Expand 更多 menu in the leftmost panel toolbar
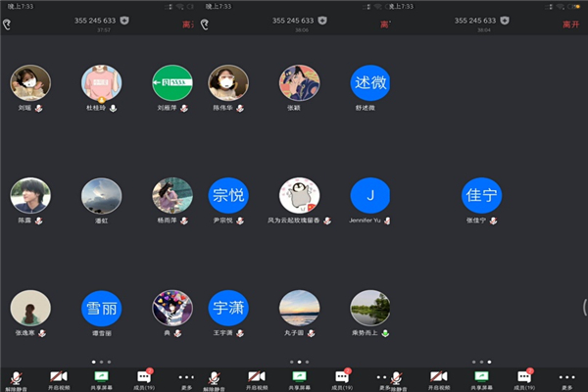The height and width of the screenshot is (392, 588). pos(186,376)
